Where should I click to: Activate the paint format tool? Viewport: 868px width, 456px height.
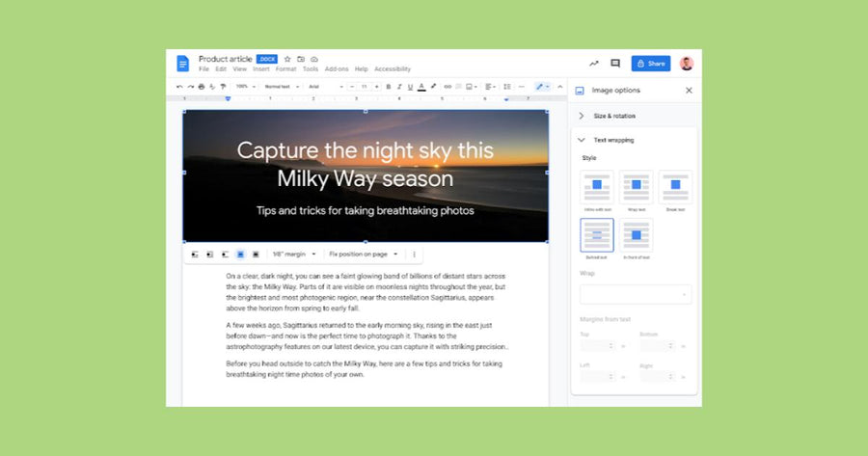tap(223, 87)
